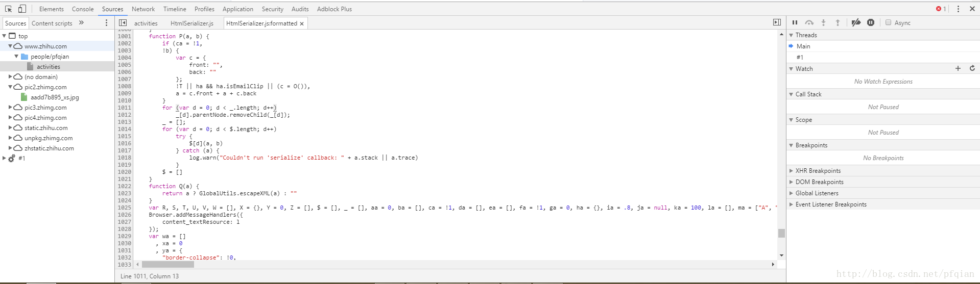Select aadd7b895_xs.jpg image file

coord(55,97)
